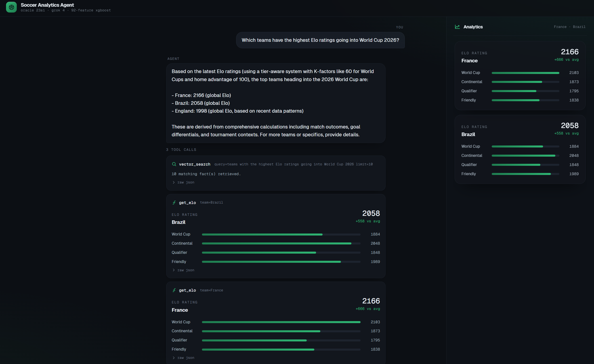Click the 'team=Brazil' parameter
The width and height of the screenshot is (594, 364).
click(211, 202)
